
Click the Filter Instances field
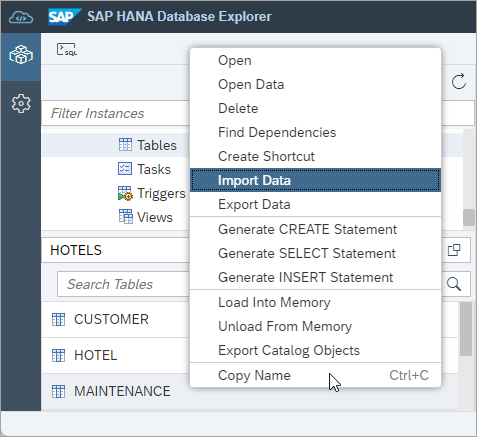116,113
